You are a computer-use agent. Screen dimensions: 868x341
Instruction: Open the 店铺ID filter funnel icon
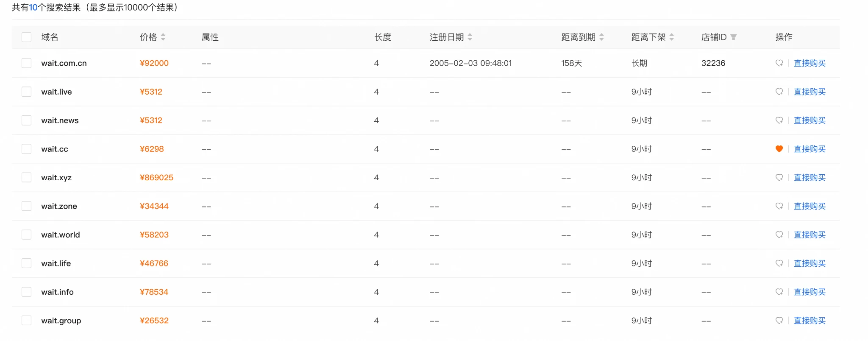(734, 37)
